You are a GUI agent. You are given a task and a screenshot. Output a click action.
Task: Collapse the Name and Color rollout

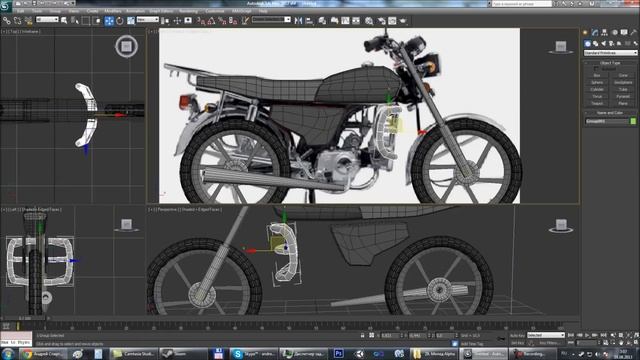[610, 113]
